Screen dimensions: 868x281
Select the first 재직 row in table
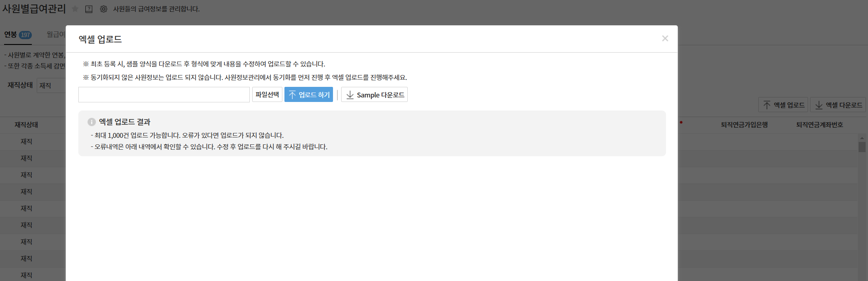[27, 142]
